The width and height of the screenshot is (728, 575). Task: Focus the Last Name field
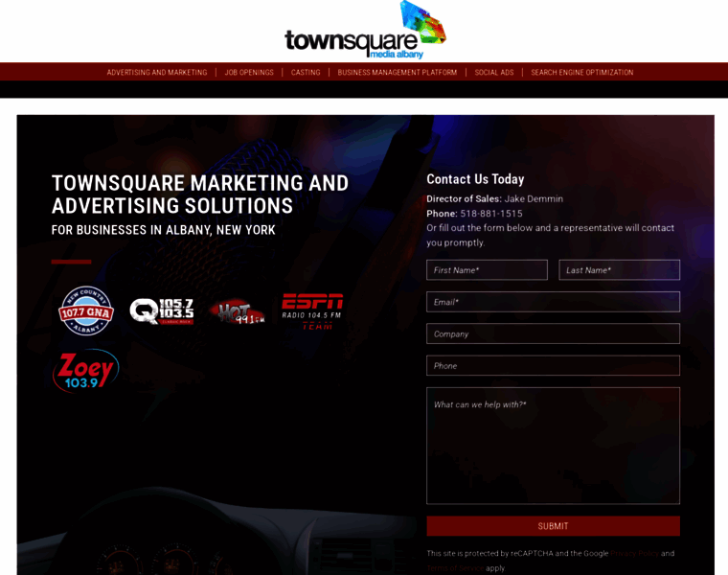[x=619, y=270]
